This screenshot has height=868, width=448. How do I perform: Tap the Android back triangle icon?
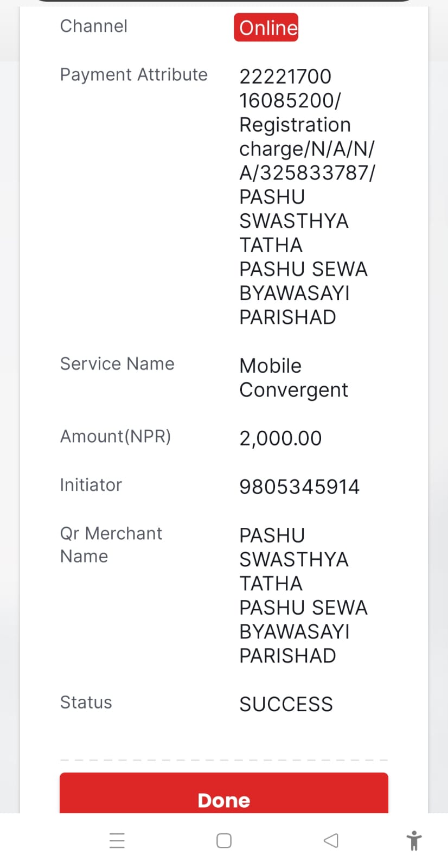(331, 840)
